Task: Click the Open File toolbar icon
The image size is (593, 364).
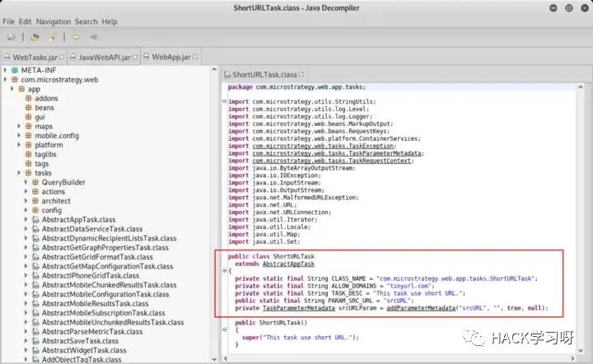Action: (x=12, y=37)
